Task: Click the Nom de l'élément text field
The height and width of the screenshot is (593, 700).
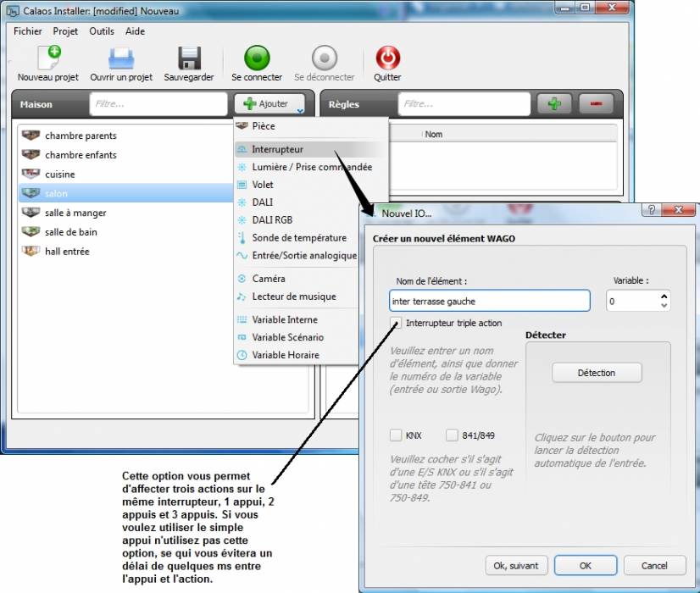Action: [x=490, y=302]
